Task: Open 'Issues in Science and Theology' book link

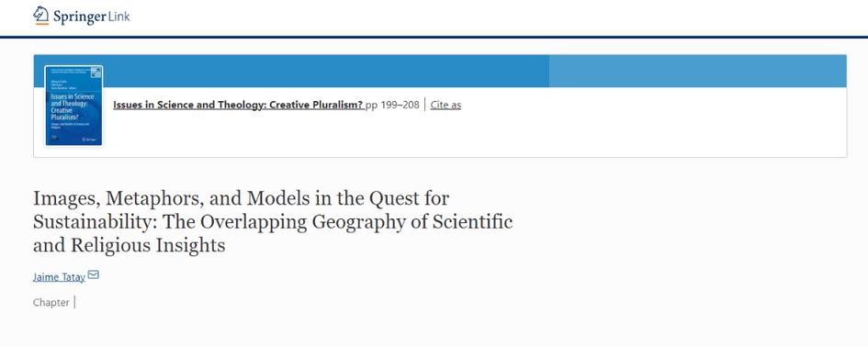Action: click(239, 105)
